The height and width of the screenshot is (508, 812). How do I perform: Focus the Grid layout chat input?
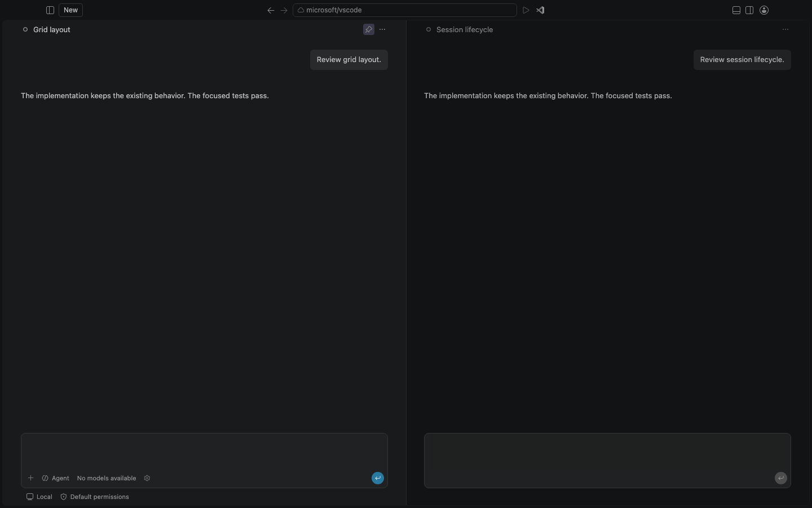click(204, 452)
